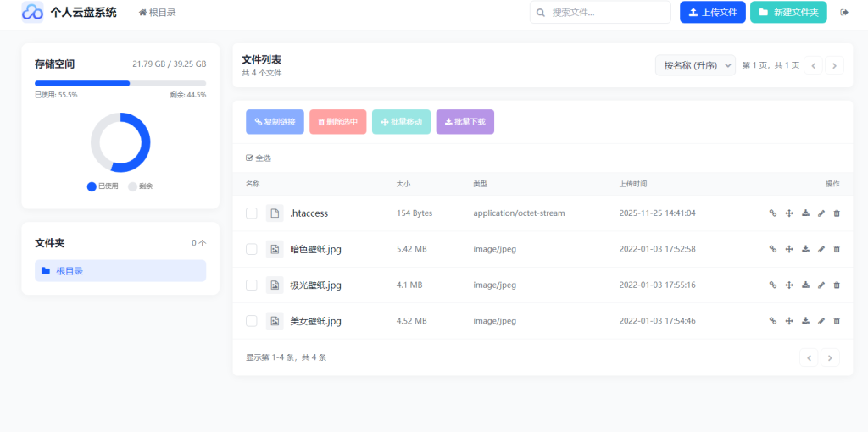Tick the checkbox for .htaccess
The width and height of the screenshot is (868, 432).
click(252, 213)
